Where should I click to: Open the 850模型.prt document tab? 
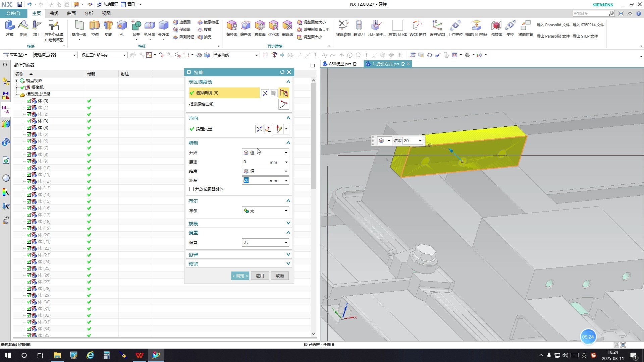click(x=339, y=64)
